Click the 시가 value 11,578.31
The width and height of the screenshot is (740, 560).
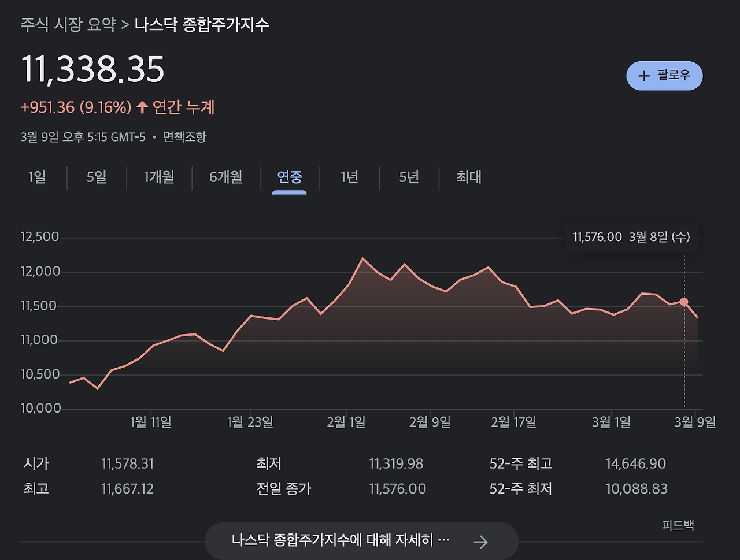tap(128, 464)
